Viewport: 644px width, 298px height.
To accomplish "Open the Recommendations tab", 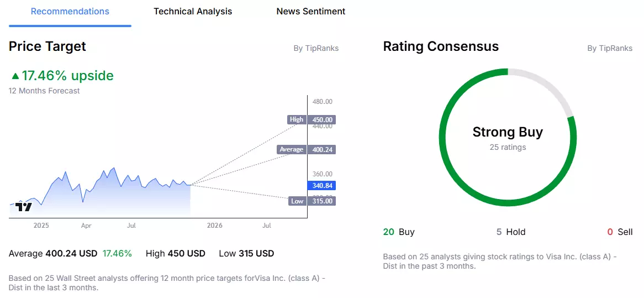I will pyautogui.click(x=70, y=12).
